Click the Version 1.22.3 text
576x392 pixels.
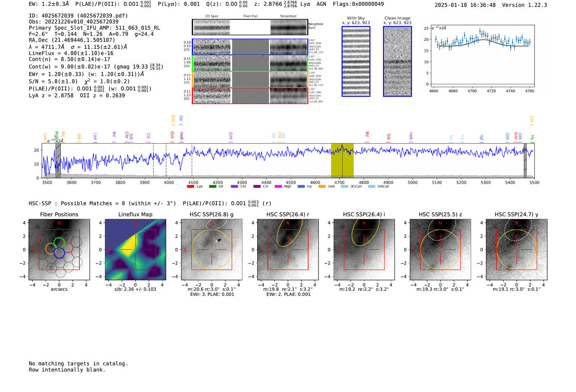525,5
